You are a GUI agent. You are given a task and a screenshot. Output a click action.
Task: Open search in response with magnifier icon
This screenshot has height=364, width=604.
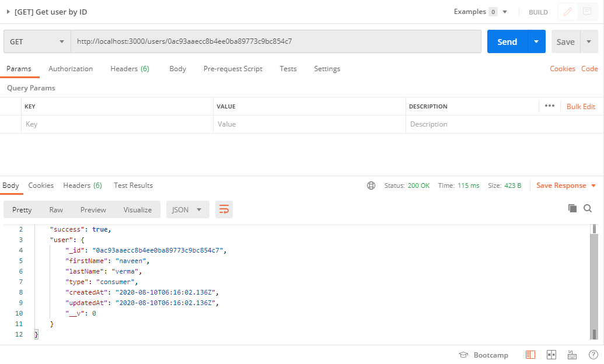588,208
